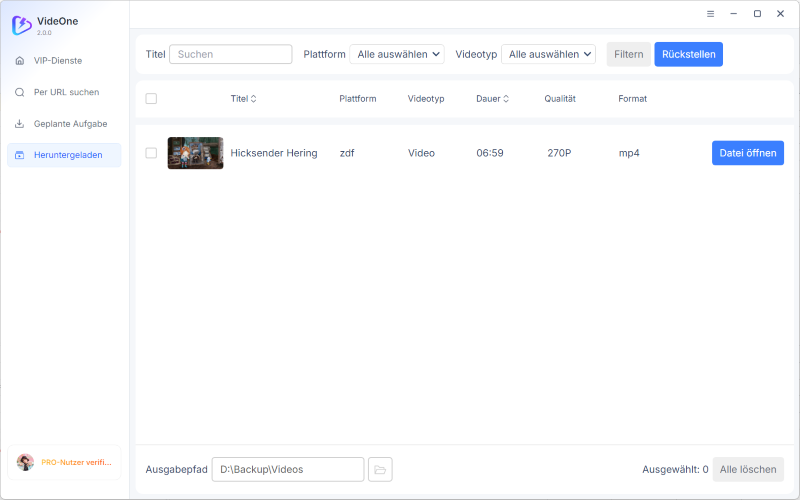The width and height of the screenshot is (800, 500).
Task: Select the Heruntergeladen tab
Action: pos(64,155)
